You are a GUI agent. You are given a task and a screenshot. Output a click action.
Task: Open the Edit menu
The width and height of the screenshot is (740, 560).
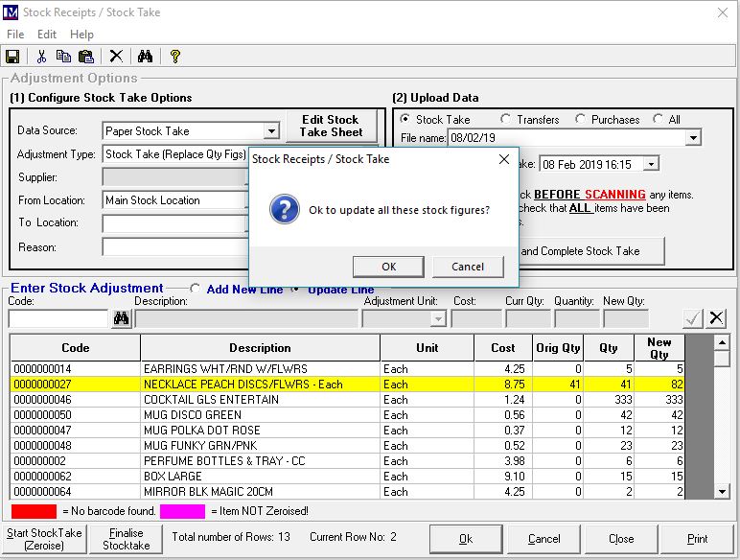pos(47,35)
